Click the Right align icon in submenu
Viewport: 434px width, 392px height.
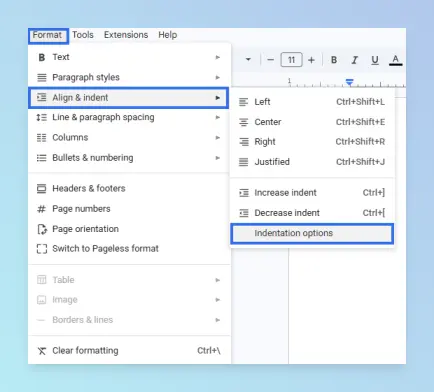[x=244, y=142]
